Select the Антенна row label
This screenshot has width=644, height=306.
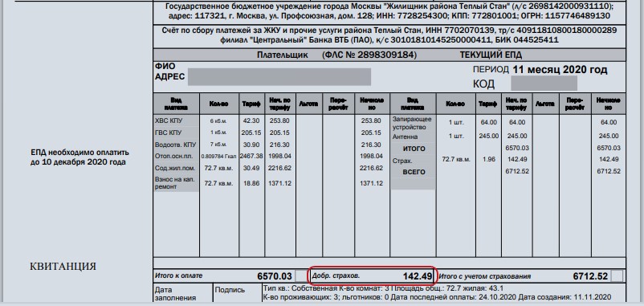coord(405,137)
